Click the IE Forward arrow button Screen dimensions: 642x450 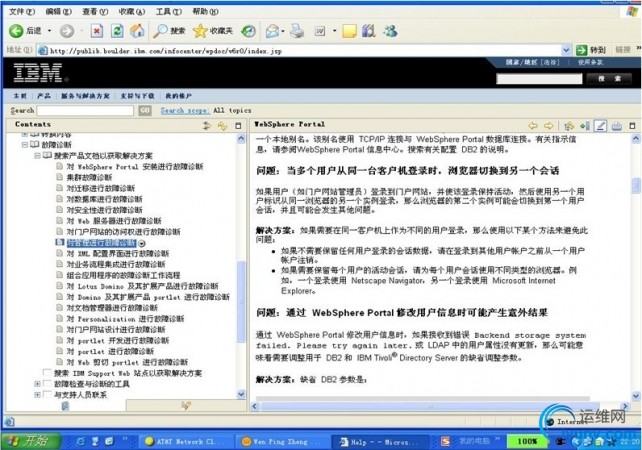(x=67, y=31)
